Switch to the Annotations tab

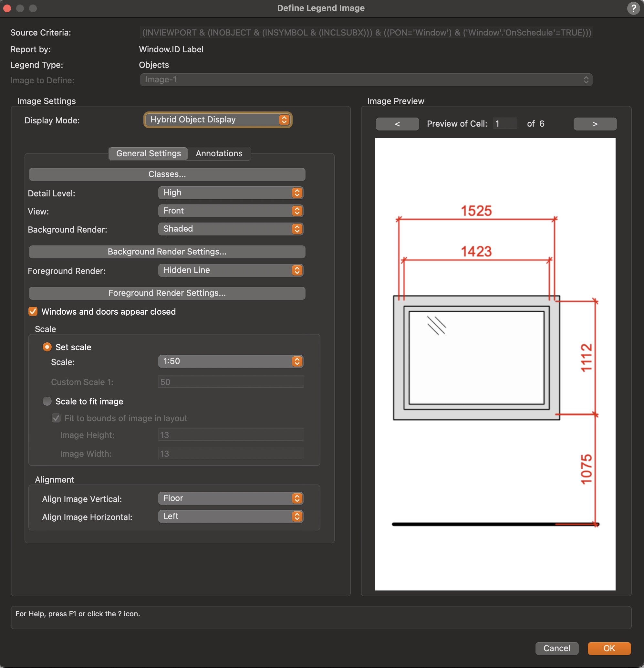coord(219,153)
